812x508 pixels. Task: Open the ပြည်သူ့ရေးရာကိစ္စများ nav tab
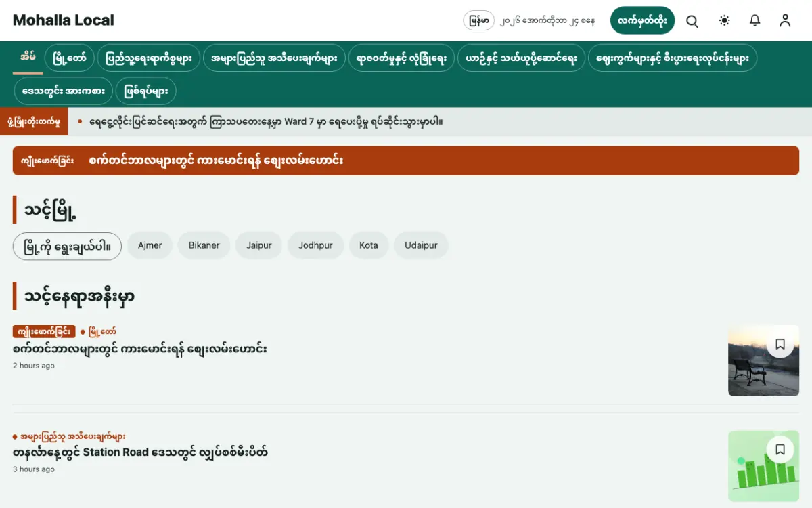[149, 58]
